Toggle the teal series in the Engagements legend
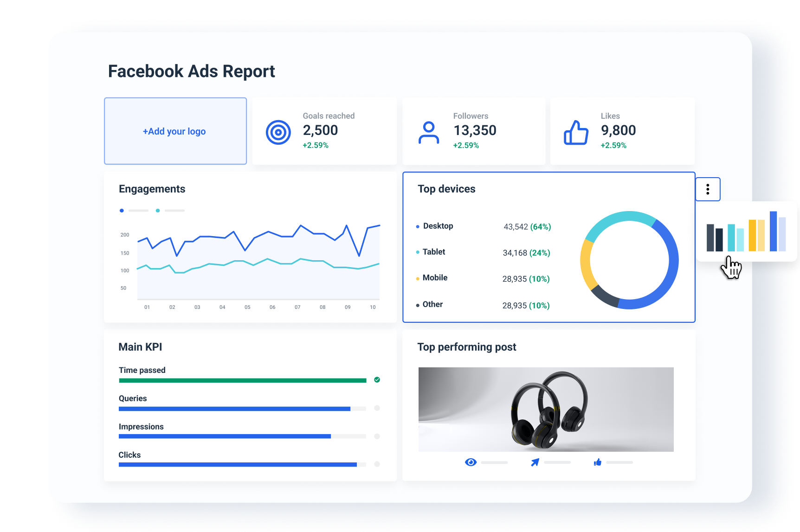This screenshot has width=800, height=532. pyautogui.click(x=158, y=210)
